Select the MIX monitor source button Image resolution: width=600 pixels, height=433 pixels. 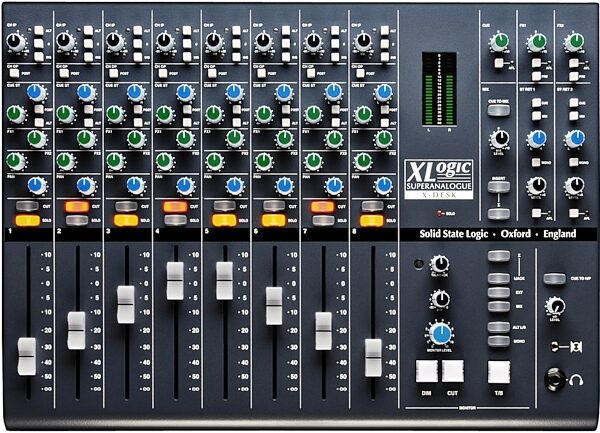coord(499,307)
